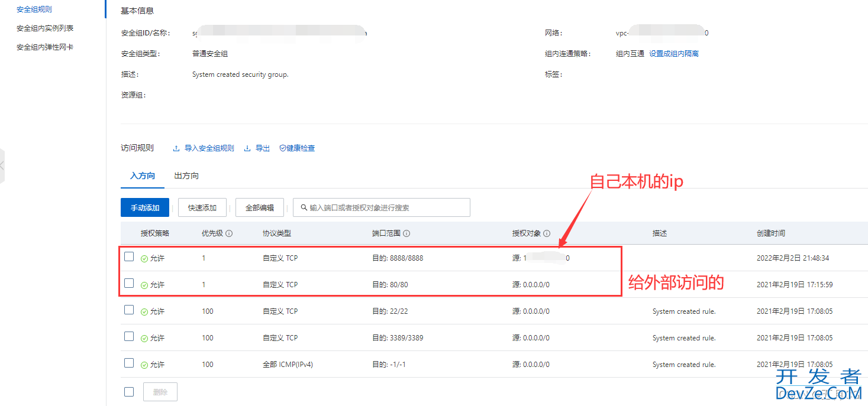This screenshot has width=868, height=406.
Task: Open 安全组内弹性网卡 in the sidebar
Action: click(x=45, y=47)
